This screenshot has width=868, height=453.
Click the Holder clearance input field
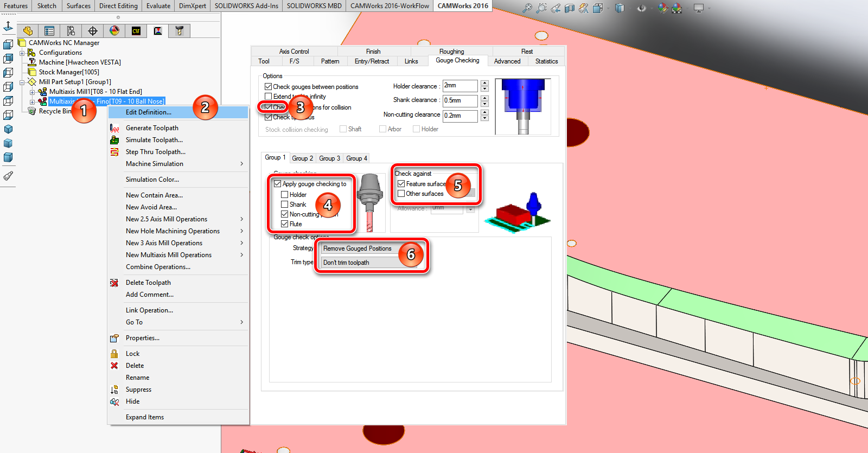click(459, 86)
